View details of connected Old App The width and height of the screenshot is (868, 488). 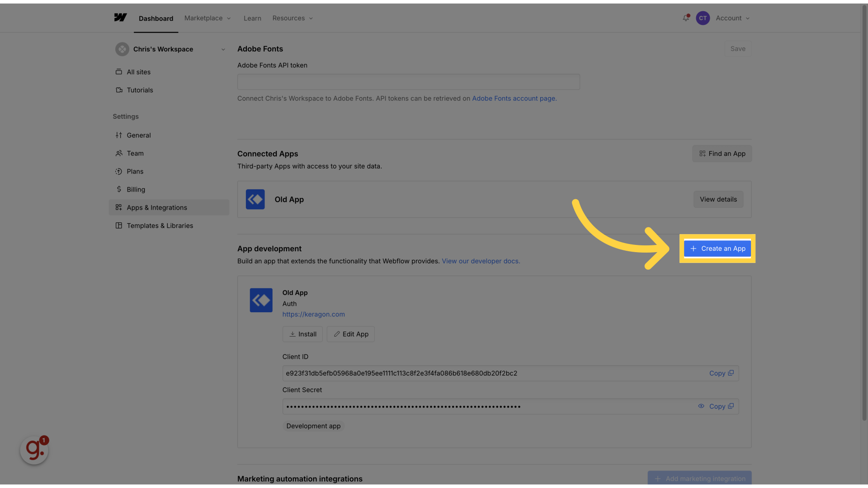718,199
